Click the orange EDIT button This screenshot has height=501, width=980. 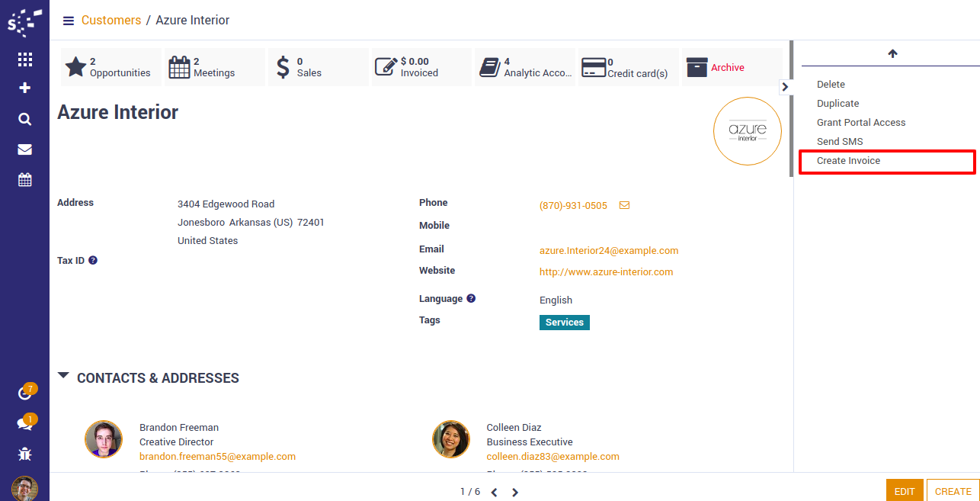pos(905,491)
